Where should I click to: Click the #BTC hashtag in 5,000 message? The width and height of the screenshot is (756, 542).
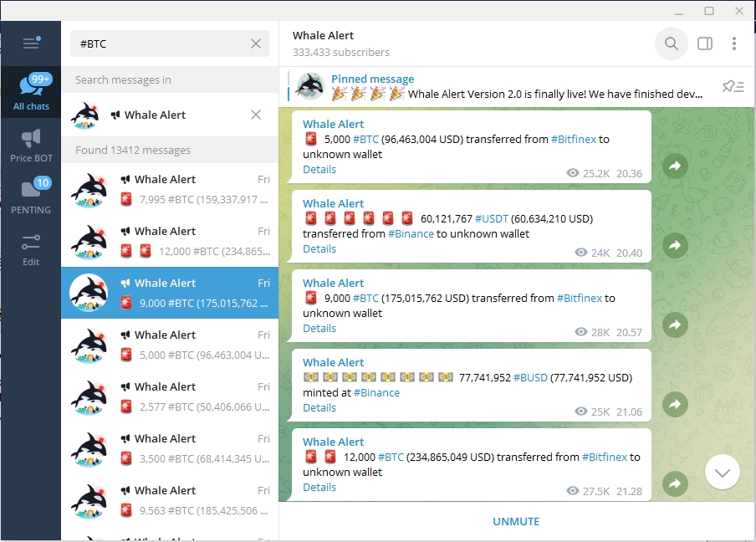tap(365, 140)
